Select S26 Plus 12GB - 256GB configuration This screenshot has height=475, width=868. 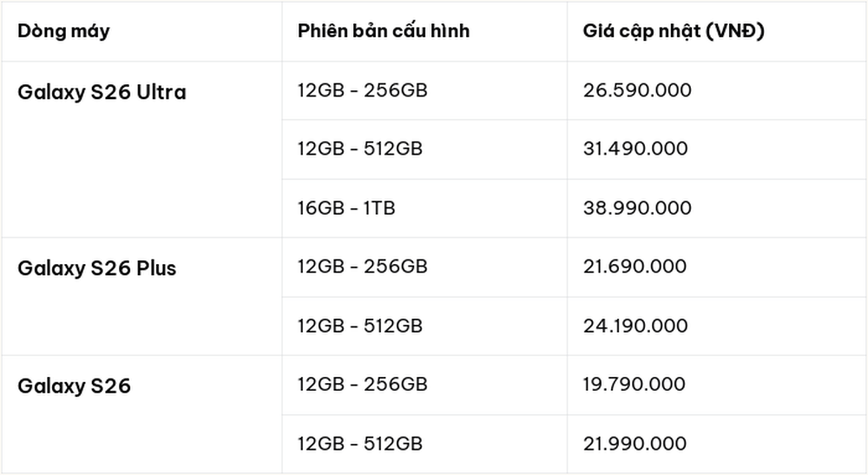[363, 267]
